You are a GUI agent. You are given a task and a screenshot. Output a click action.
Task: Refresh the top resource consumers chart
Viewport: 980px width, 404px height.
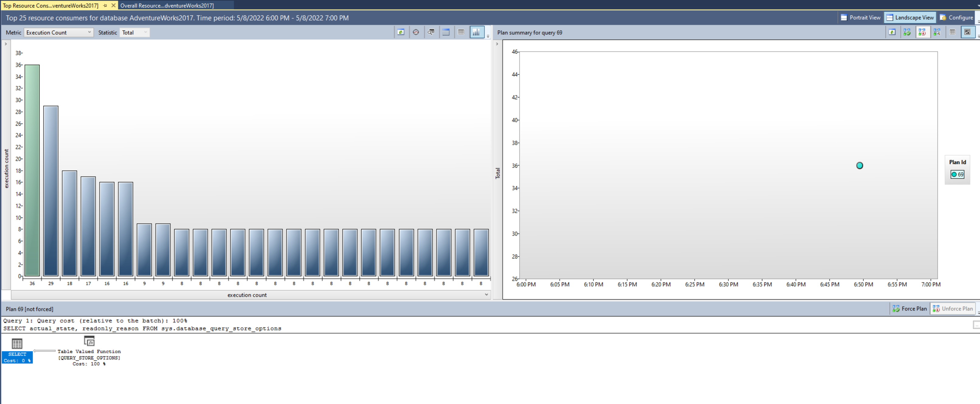tap(401, 32)
